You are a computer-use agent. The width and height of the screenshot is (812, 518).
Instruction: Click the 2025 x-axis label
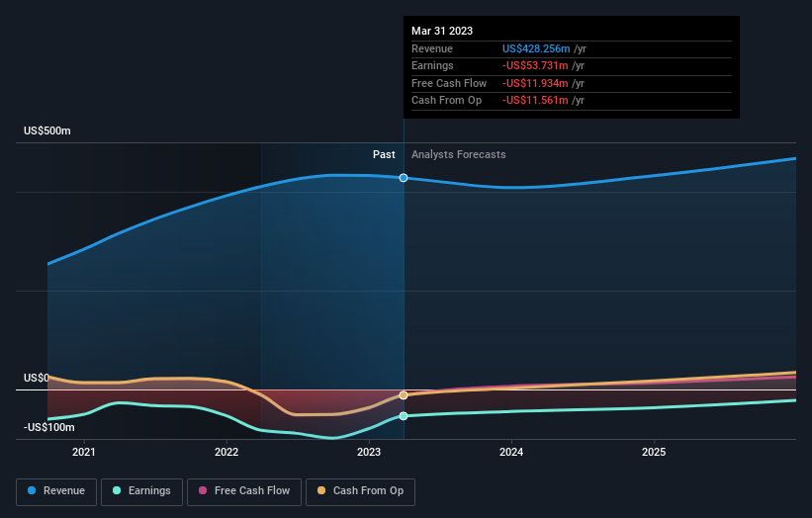pos(654,452)
